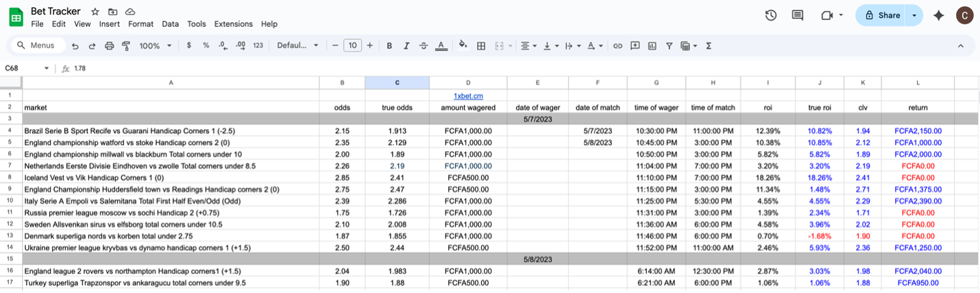Toggle bold formatting

(389, 46)
